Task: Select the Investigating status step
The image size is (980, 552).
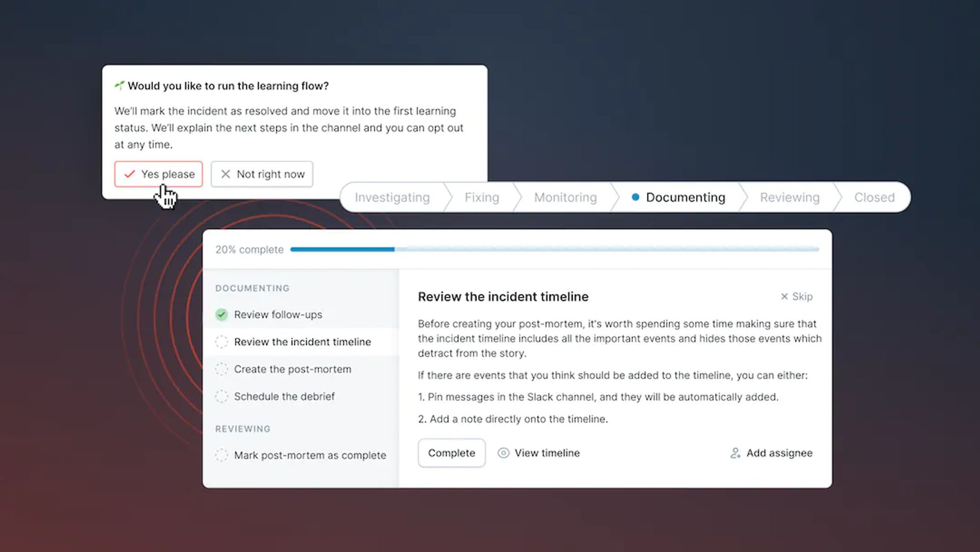Action: (392, 197)
